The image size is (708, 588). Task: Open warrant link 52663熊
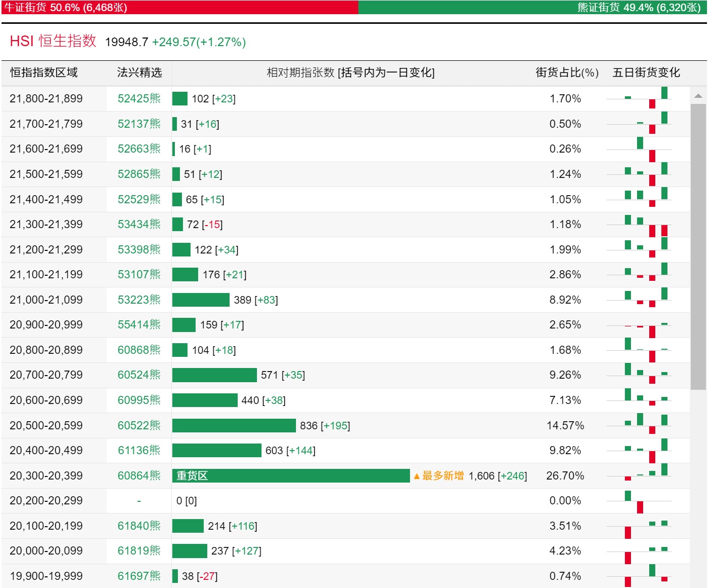pos(139,149)
